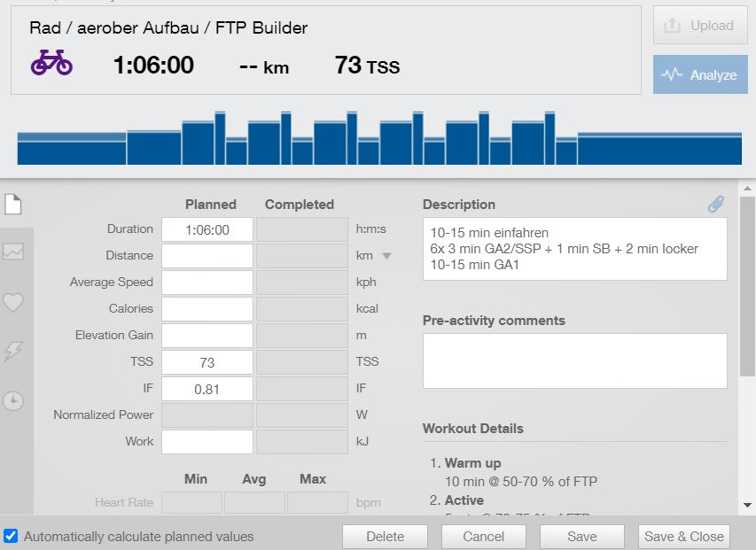Delete this FTP Builder workout
The width and height of the screenshot is (756, 550).
384,536
